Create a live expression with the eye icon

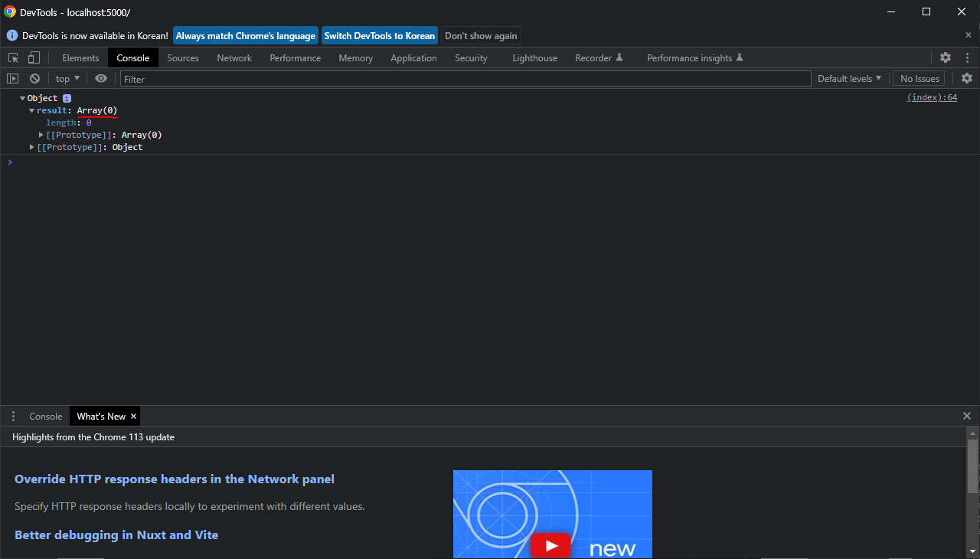click(x=101, y=79)
